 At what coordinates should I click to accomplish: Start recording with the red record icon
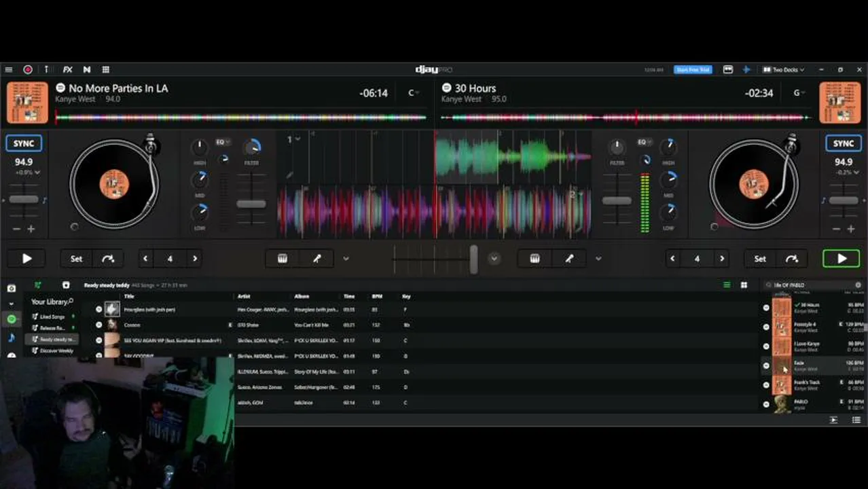click(x=28, y=69)
